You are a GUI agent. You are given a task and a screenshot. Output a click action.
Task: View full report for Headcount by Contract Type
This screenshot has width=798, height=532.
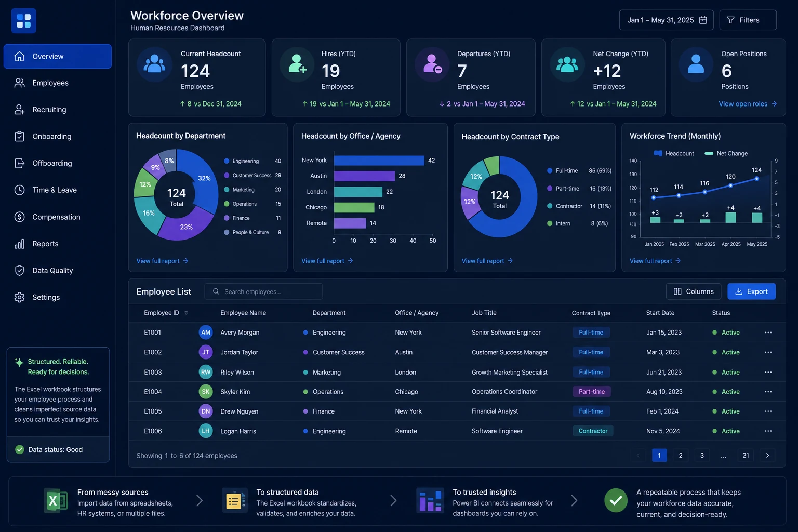(487, 261)
